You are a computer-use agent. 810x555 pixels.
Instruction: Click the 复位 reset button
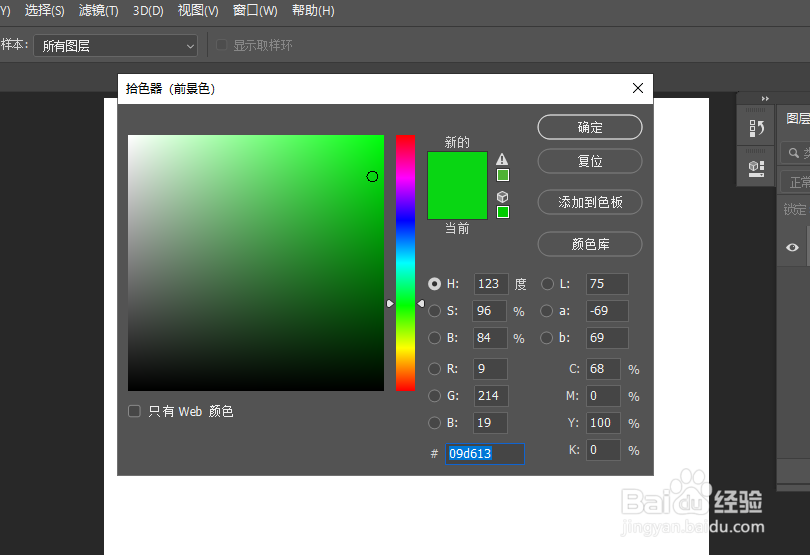click(x=590, y=161)
